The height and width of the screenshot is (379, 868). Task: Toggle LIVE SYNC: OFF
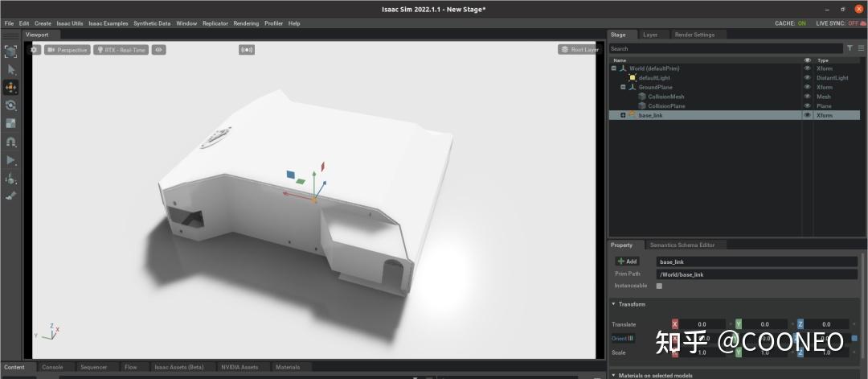pyautogui.click(x=841, y=23)
